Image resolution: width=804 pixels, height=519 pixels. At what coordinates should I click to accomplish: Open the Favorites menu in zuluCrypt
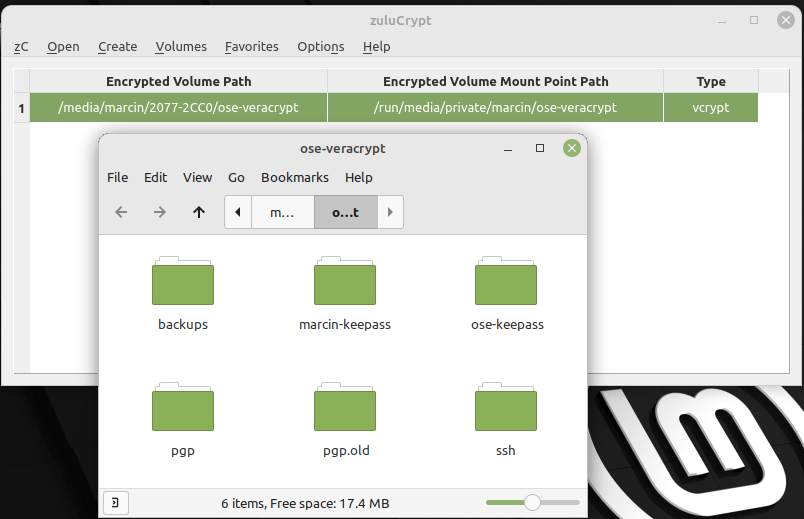pos(252,47)
